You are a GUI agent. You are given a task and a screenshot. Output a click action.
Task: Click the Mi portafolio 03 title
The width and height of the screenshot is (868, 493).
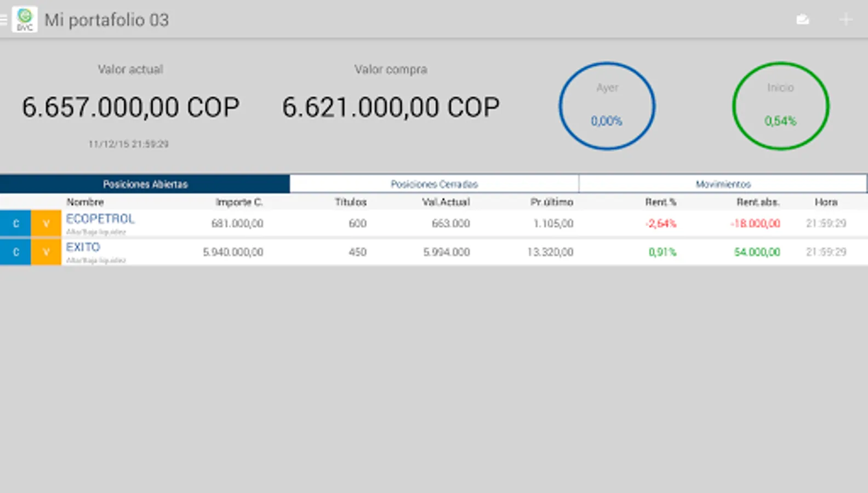(x=107, y=20)
